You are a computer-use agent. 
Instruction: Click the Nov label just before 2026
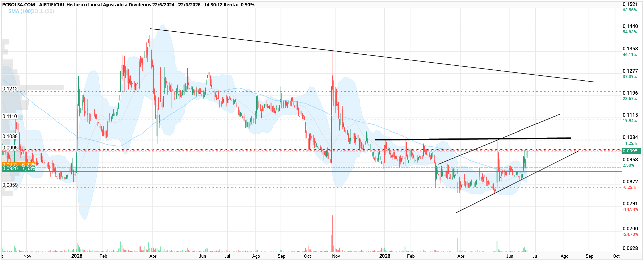[336, 256]
